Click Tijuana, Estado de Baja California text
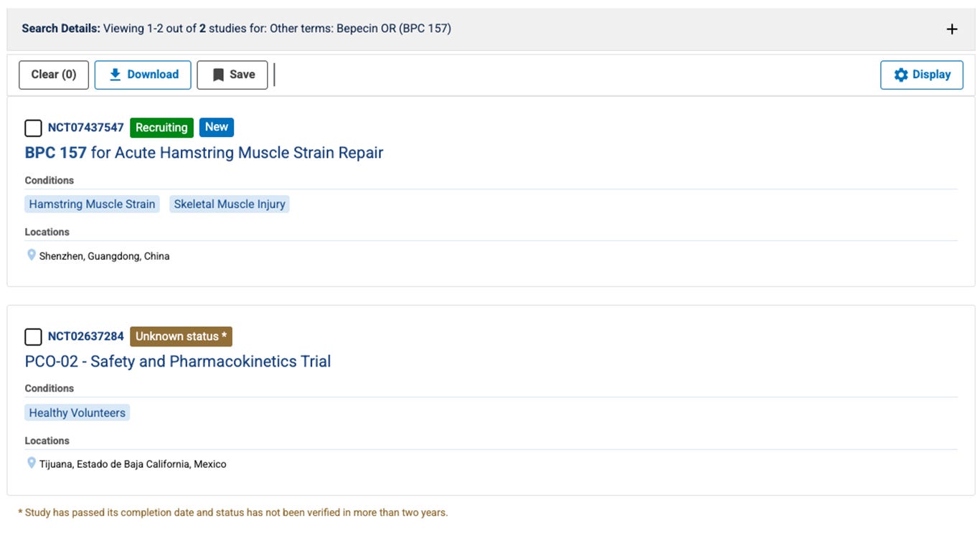This screenshot has height=551, width=980. pyautogui.click(x=133, y=464)
